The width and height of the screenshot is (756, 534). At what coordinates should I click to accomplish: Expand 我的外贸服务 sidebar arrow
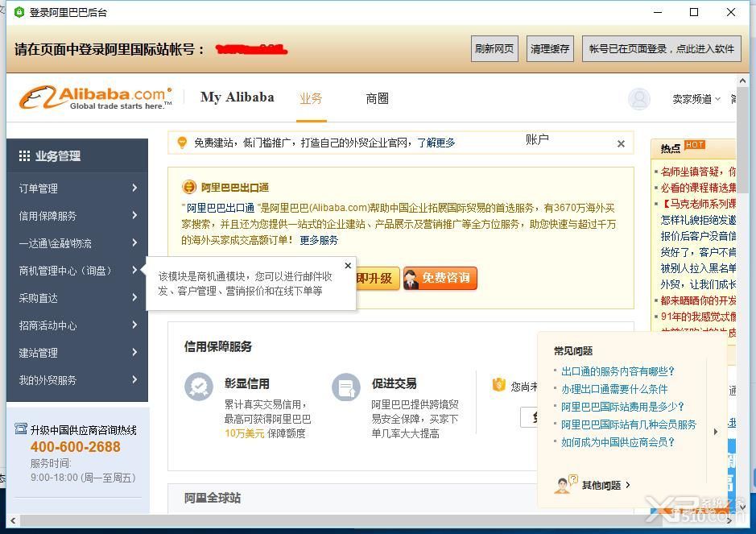134,379
